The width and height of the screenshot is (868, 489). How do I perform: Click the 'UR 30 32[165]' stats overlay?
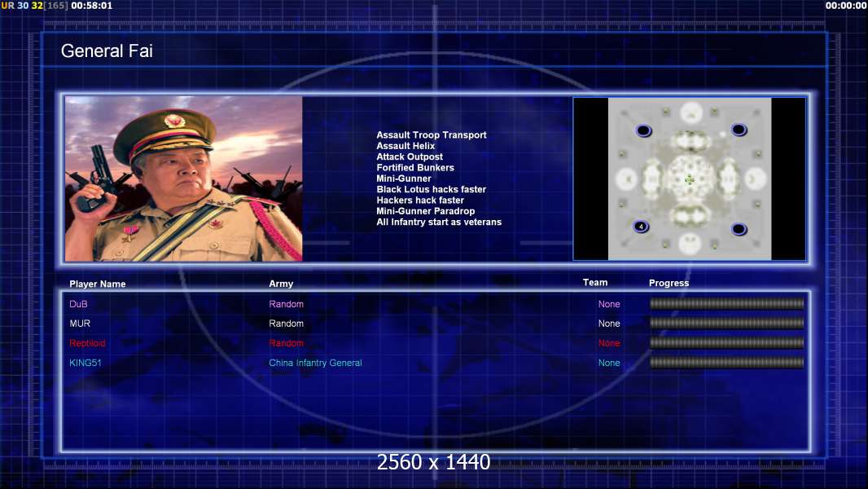pos(34,6)
